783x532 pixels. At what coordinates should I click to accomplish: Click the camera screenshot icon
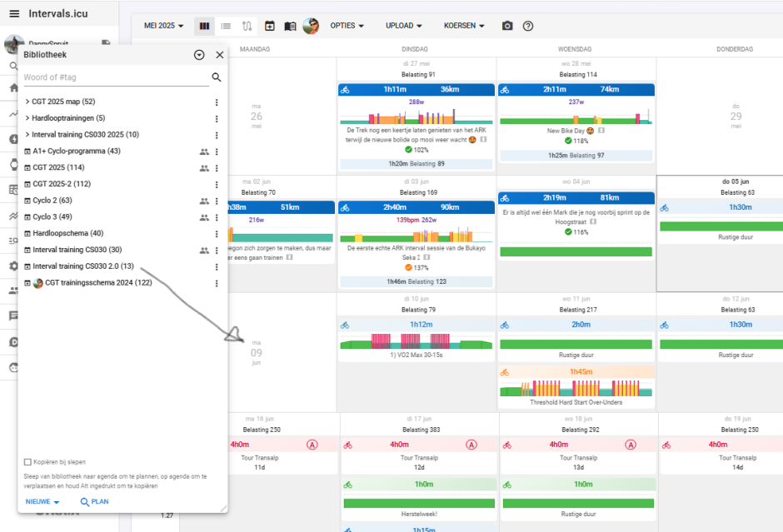tap(507, 26)
